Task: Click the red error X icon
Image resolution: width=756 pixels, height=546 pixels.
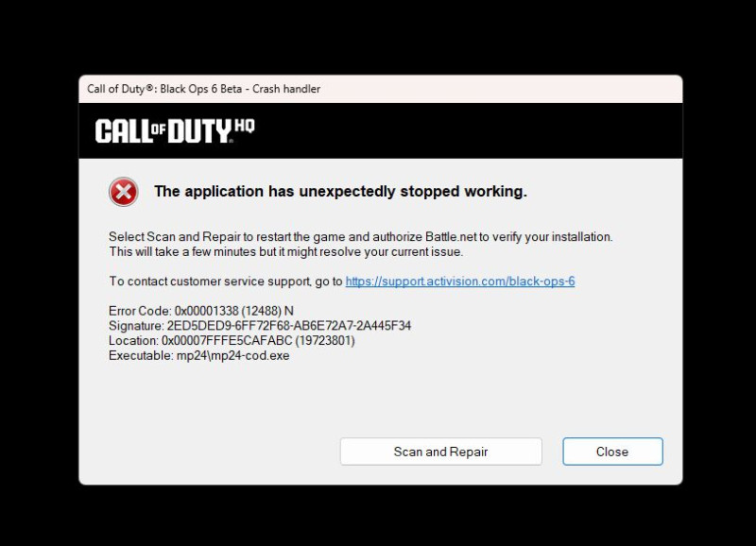Action: coord(124,192)
